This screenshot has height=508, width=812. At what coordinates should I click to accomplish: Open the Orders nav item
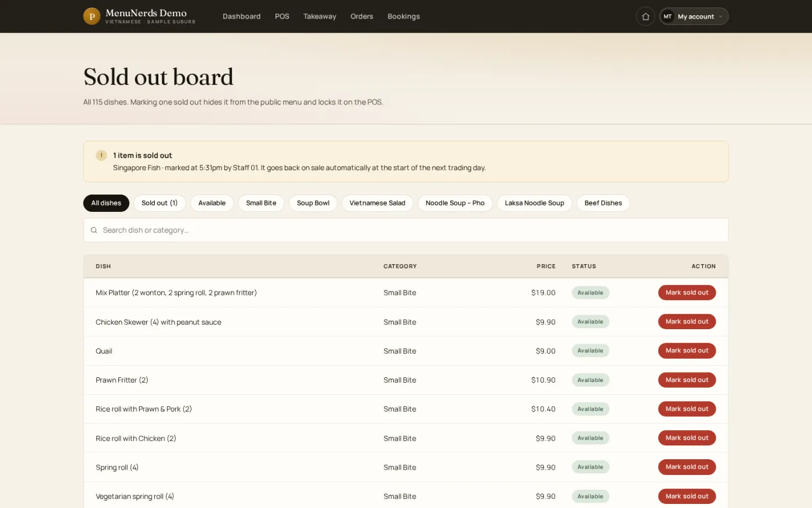pyautogui.click(x=362, y=16)
